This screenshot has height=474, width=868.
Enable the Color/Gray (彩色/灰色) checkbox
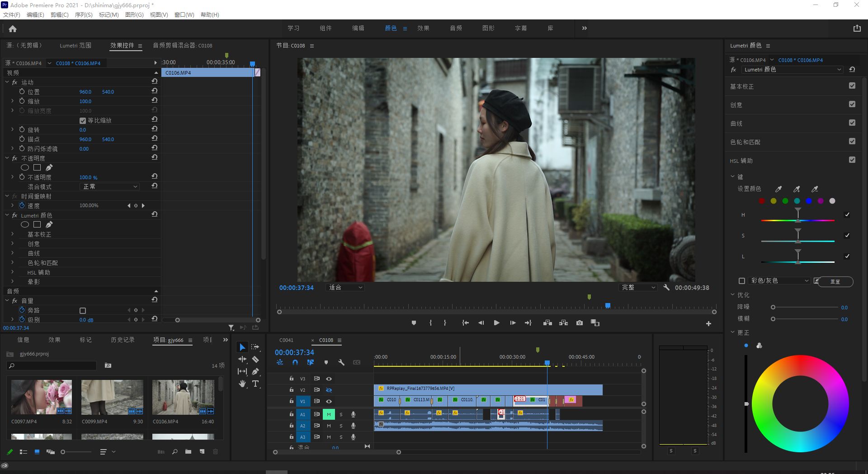pos(741,281)
